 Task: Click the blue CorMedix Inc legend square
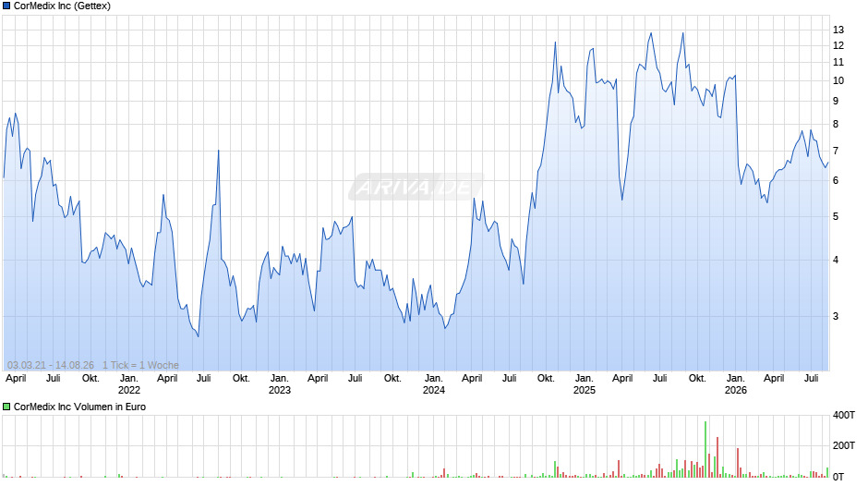pos(6,6)
